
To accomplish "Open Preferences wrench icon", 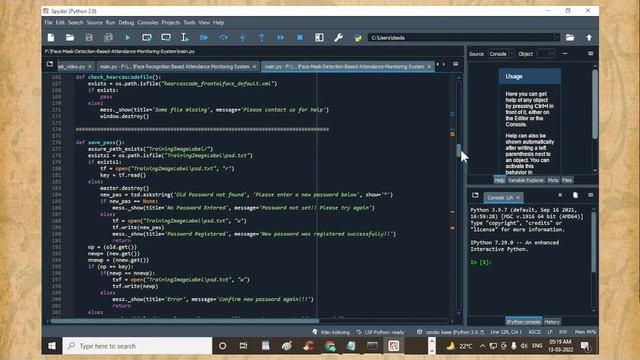I will point(338,38).
